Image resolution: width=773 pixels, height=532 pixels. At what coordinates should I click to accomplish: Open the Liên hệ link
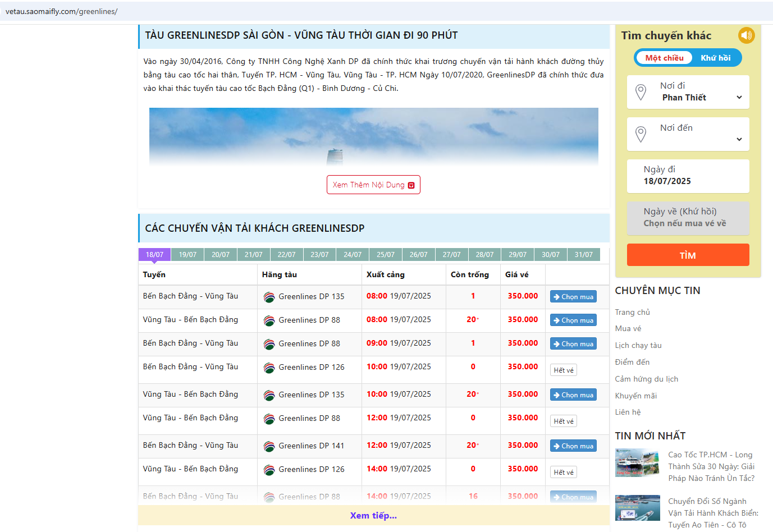point(628,412)
